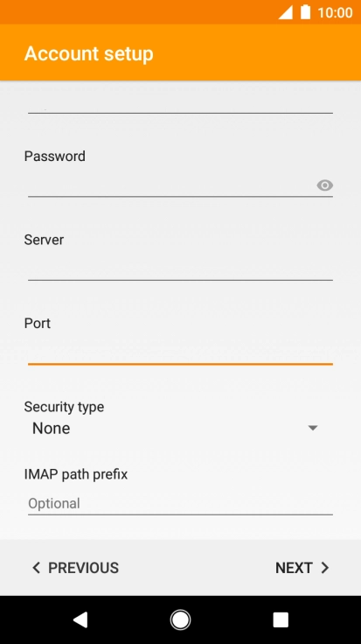Continue with the NEXT button

302,568
